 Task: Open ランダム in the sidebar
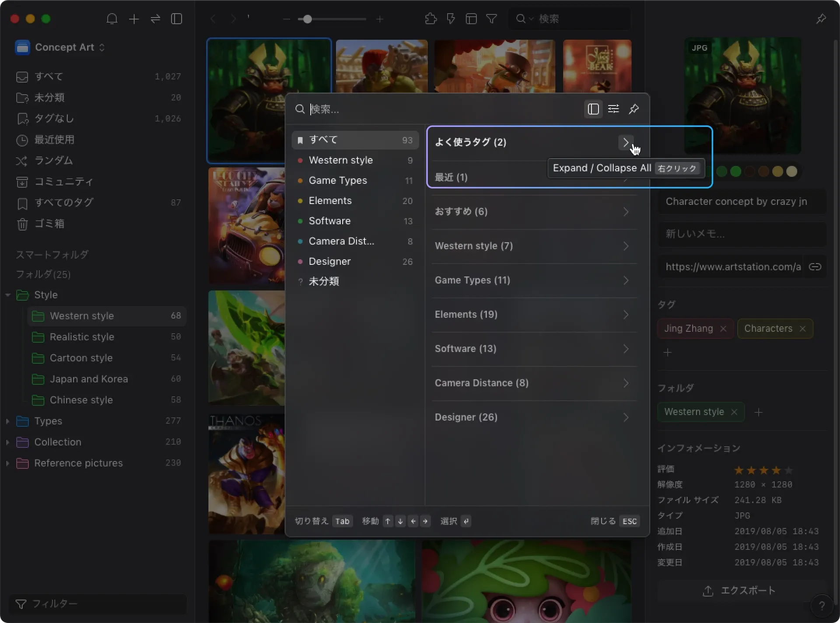[x=98, y=161]
